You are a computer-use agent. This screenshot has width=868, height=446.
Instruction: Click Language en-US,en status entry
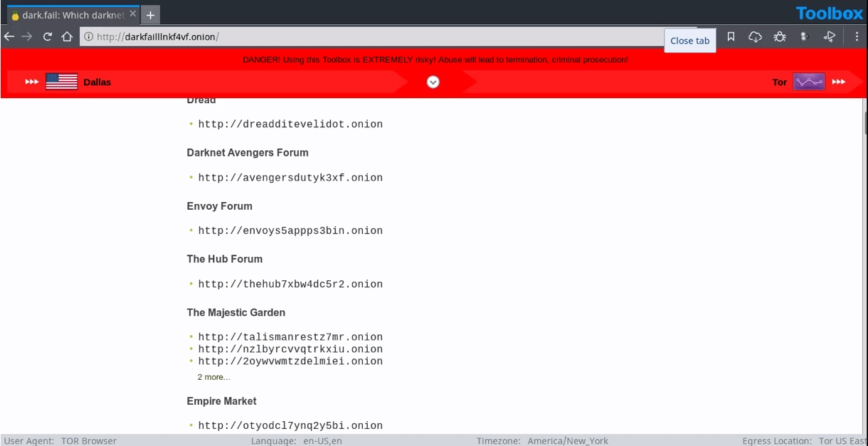(297, 441)
